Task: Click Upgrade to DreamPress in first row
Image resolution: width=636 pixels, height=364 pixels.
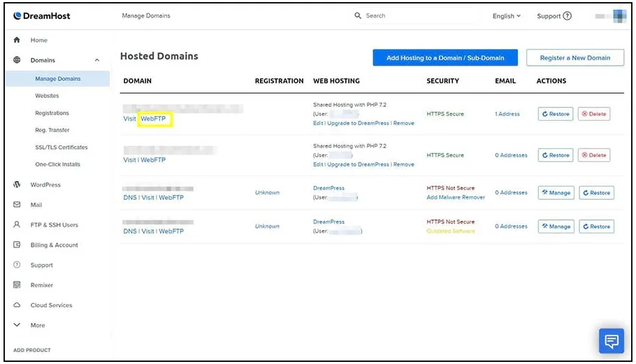Action: click(358, 123)
